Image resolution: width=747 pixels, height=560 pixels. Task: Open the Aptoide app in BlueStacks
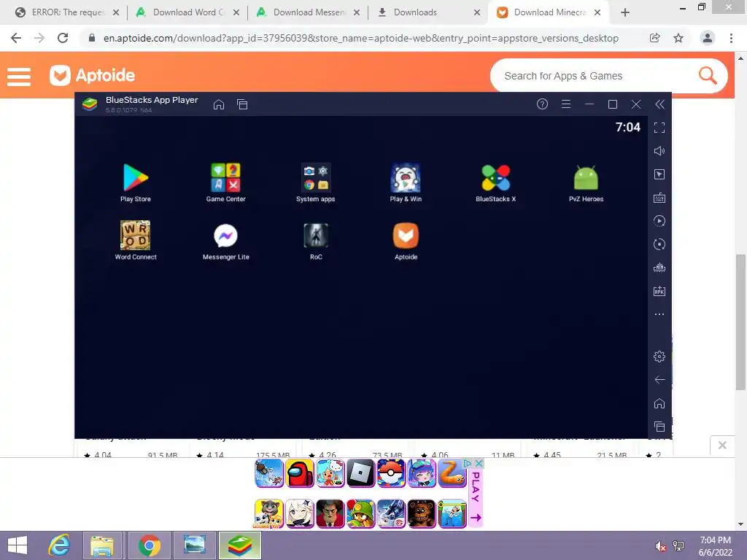[x=406, y=241]
